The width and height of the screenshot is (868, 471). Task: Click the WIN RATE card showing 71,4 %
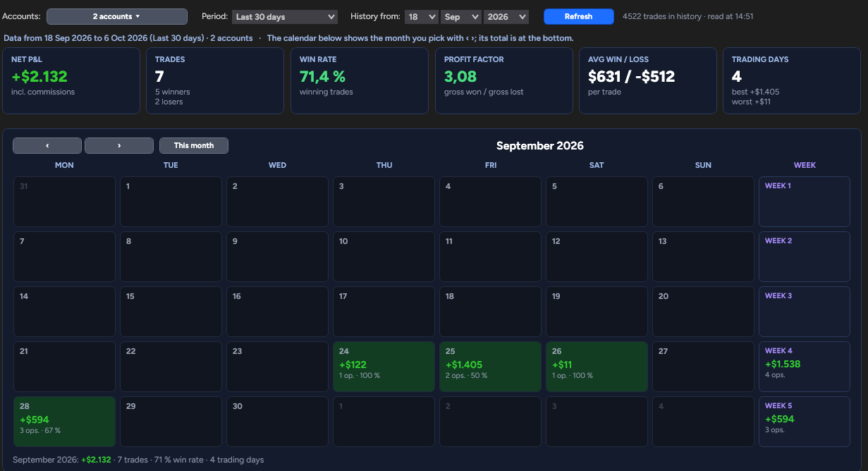[360, 81]
